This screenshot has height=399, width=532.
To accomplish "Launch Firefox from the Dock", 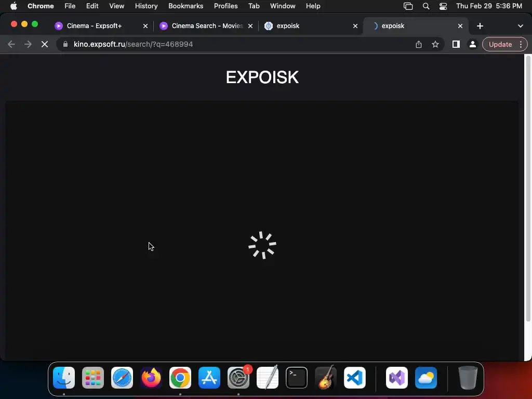I will 151,378.
